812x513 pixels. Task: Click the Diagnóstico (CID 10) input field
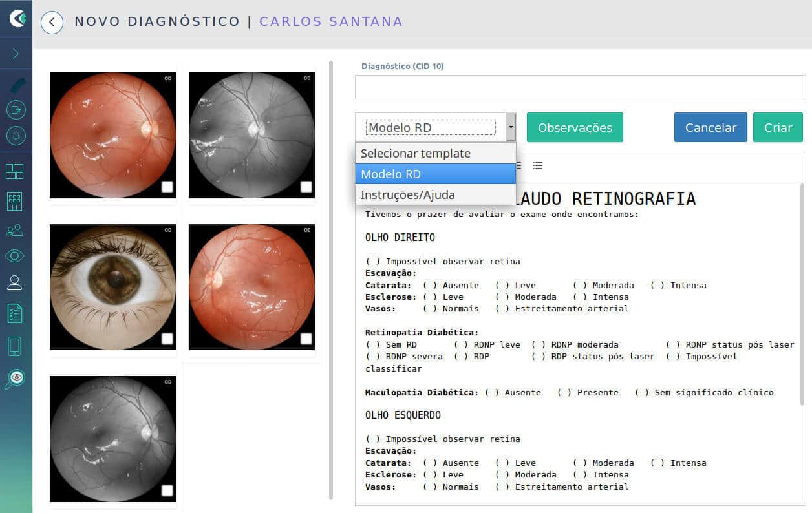581,87
